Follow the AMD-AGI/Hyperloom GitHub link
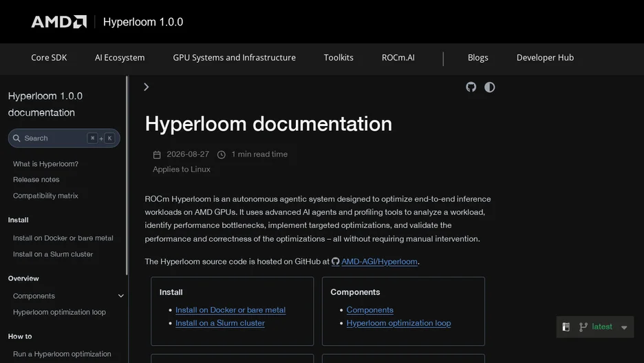 coord(379,262)
